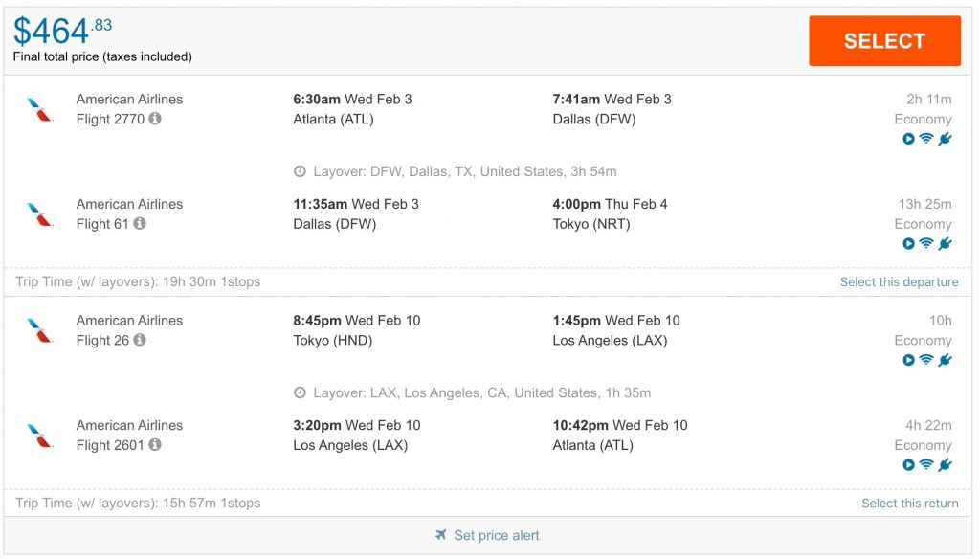Screen dimensions: 980x560
Task: Click American Airlines logo next to Flight 26
Action: click(41, 330)
